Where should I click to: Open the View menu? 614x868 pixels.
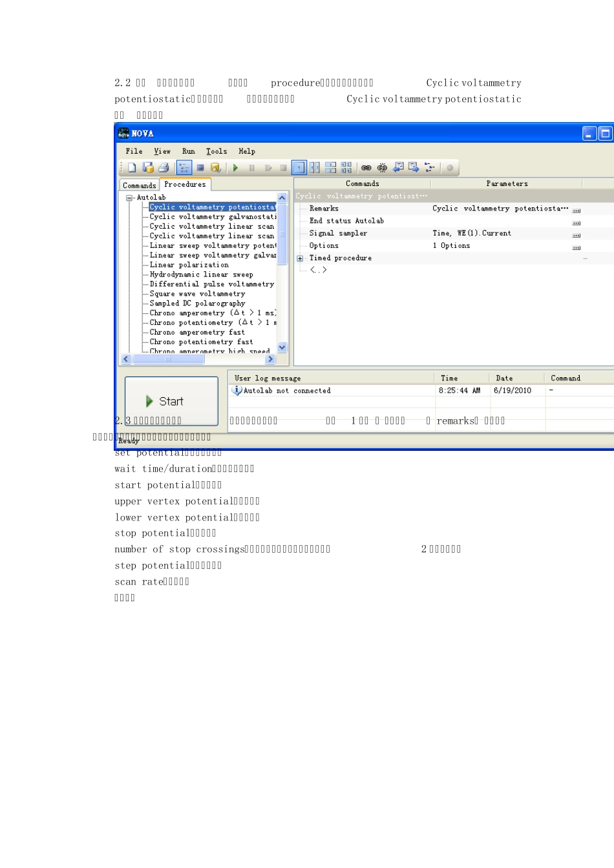(162, 151)
